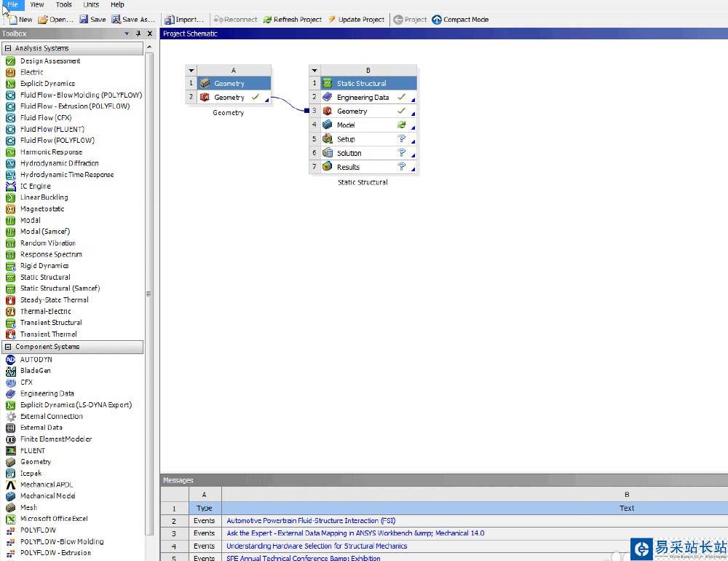The width and height of the screenshot is (728, 561).
Task: Select the Mesh component system
Action: tap(21, 508)
